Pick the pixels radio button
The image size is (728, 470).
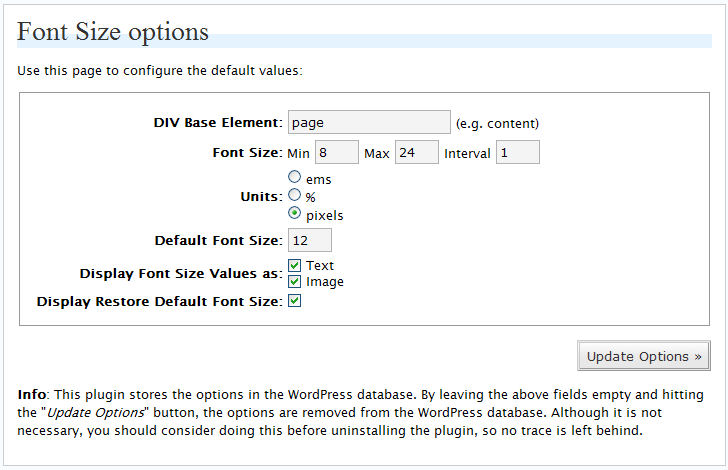[294, 213]
